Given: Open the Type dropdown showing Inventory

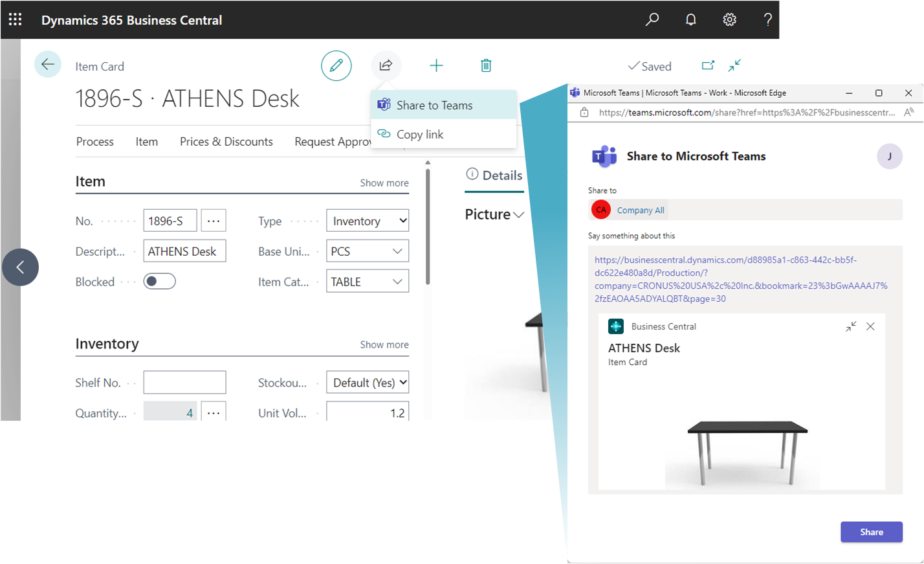Looking at the screenshot, I should [x=368, y=220].
